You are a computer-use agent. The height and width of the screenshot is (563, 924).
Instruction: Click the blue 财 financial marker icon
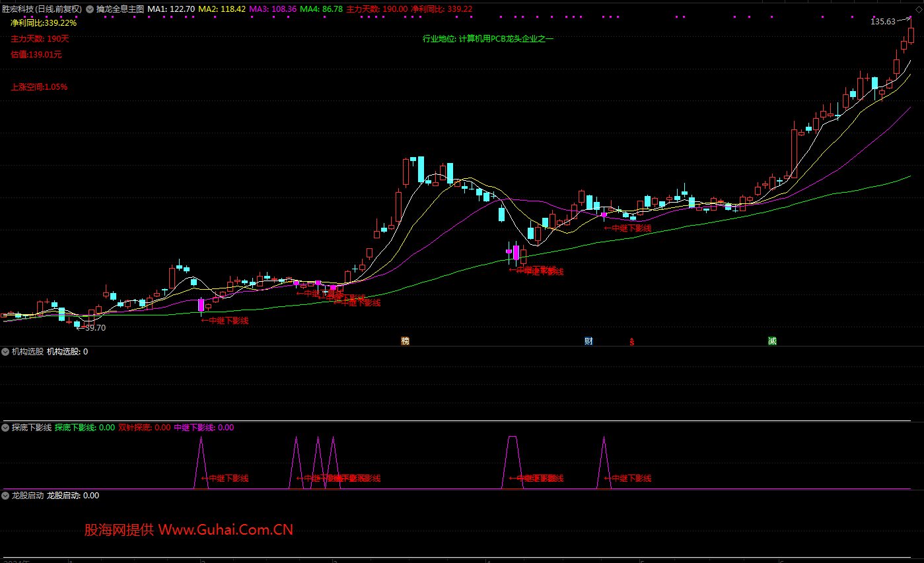(588, 341)
